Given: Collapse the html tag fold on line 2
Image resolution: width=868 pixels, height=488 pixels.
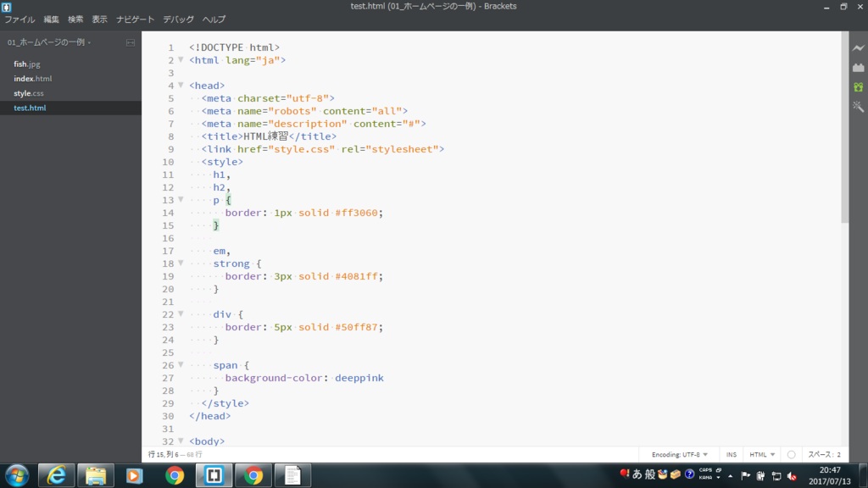Looking at the screenshot, I should click(181, 60).
